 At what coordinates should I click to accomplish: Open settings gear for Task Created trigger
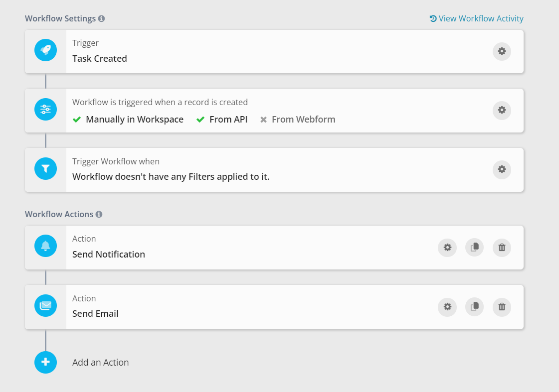[x=502, y=51]
